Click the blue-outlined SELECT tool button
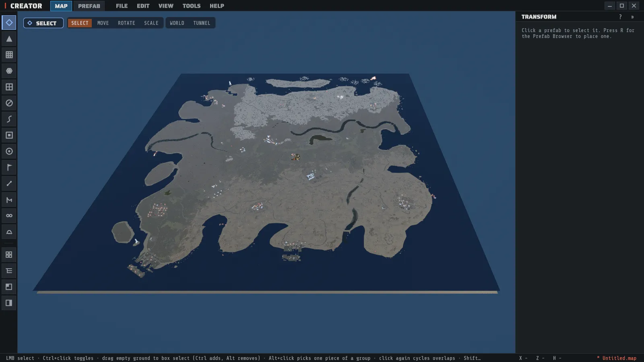The width and height of the screenshot is (644, 362). [x=43, y=23]
